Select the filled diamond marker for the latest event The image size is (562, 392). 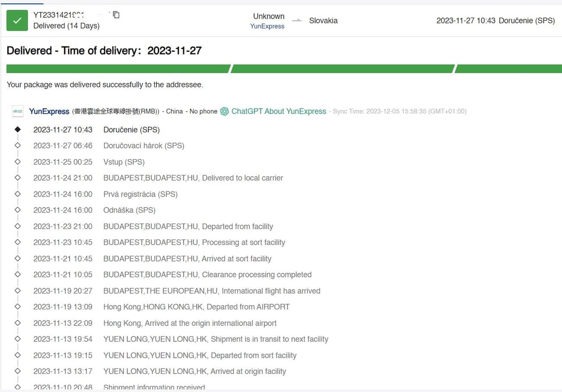(18, 129)
